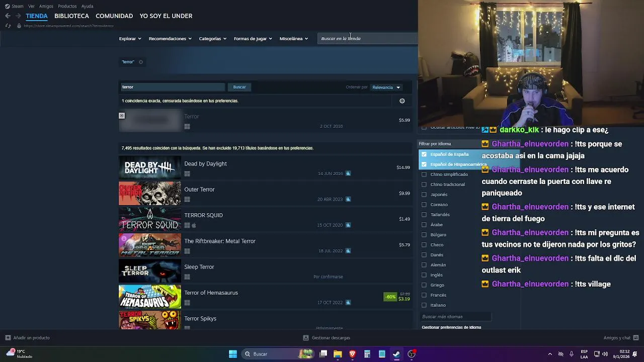This screenshot has height=362, width=644.
Task: Show hidden system tray icons
Action: 550,354
